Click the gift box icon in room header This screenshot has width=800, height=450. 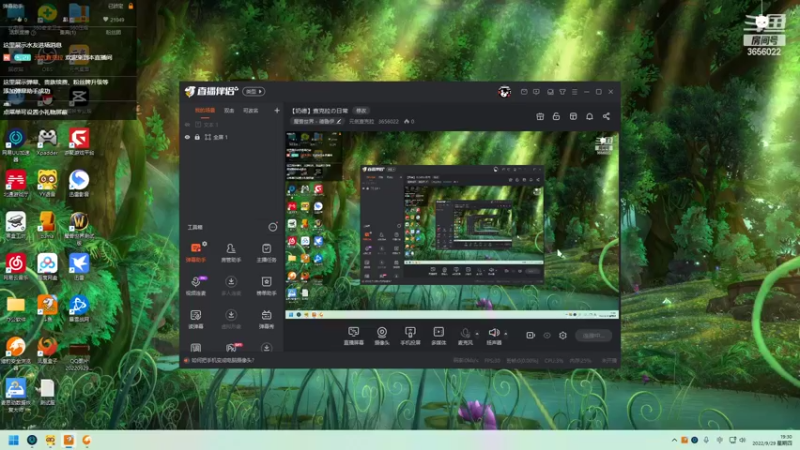point(540,116)
